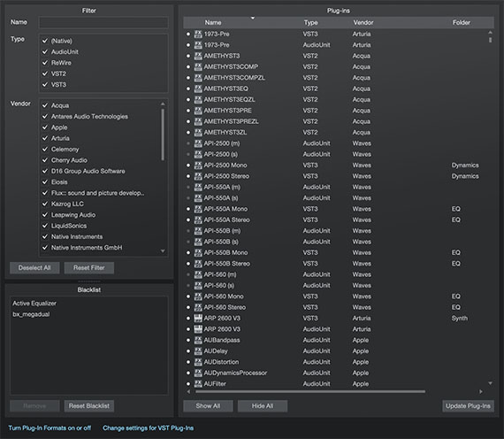The width and height of the screenshot is (504, 439).
Task: Open Turn Plug-In Formats on or off link
Action: pos(50,428)
